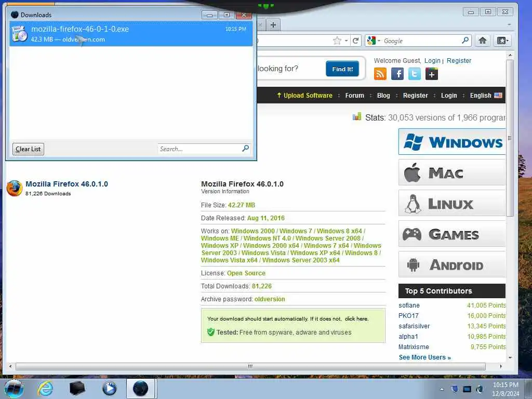Image resolution: width=532 pixels, height=399 pixels.
Task: Click the volume tray icon
Action: [x=480, y=389]
